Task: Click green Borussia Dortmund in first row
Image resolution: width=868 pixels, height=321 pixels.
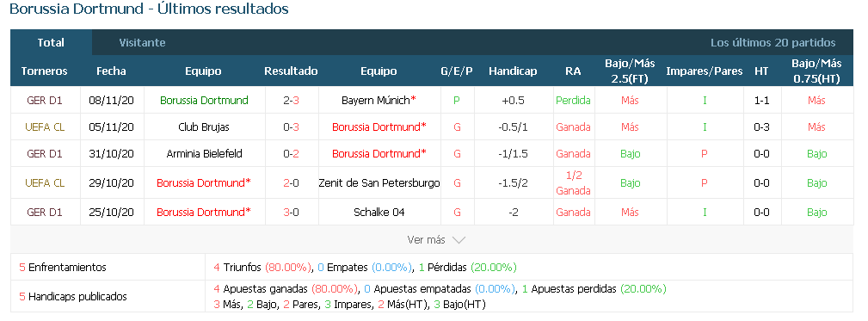Action: pyautogui.click(x=204, y=100)
